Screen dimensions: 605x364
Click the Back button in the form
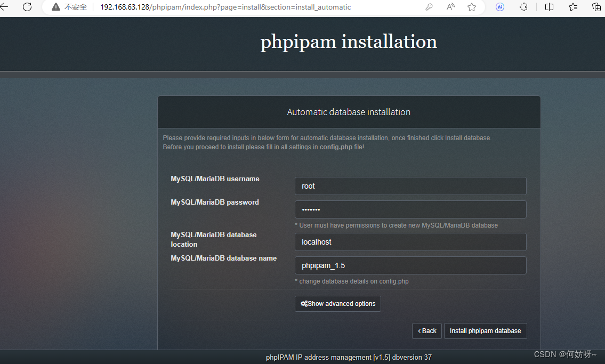(426, 330)
